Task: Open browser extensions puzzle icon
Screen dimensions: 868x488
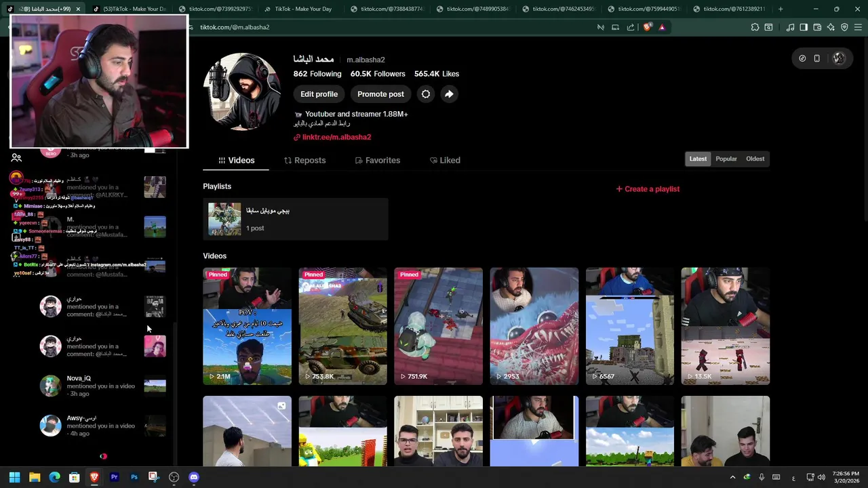Action: coord(755,27)
